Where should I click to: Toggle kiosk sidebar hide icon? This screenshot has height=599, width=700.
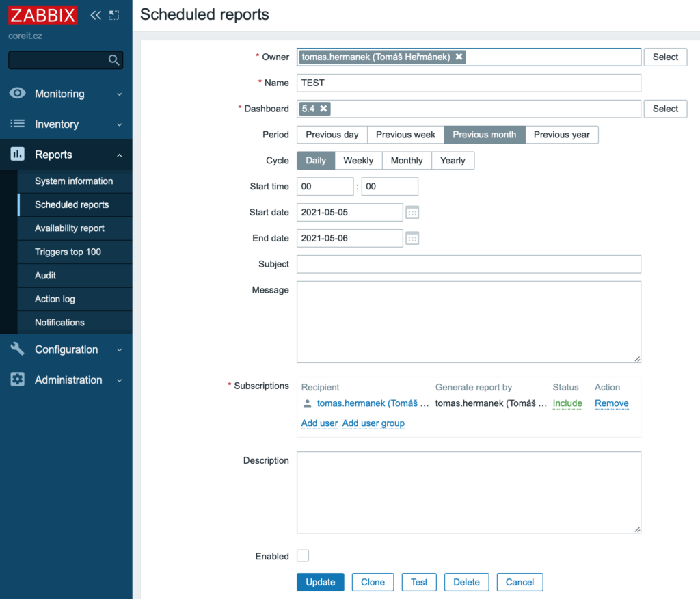click(114, 15)
